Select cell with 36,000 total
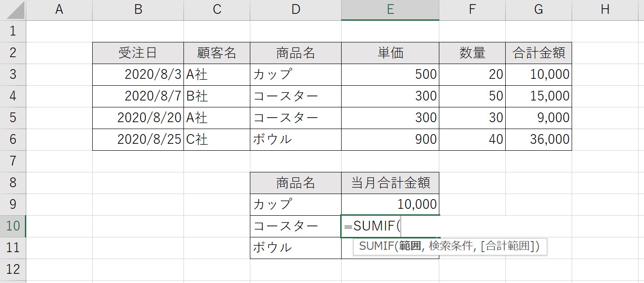This screenshot has width=644, height=283. [x=538, y=139]
